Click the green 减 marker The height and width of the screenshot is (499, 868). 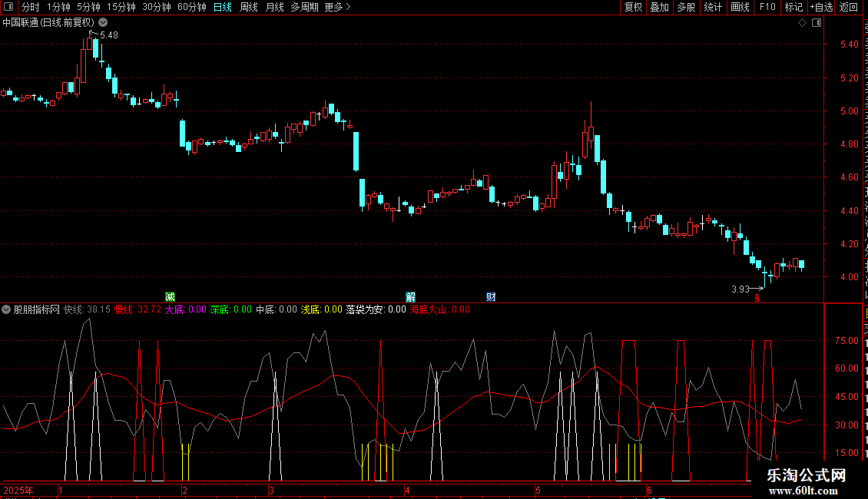[170, 297]
